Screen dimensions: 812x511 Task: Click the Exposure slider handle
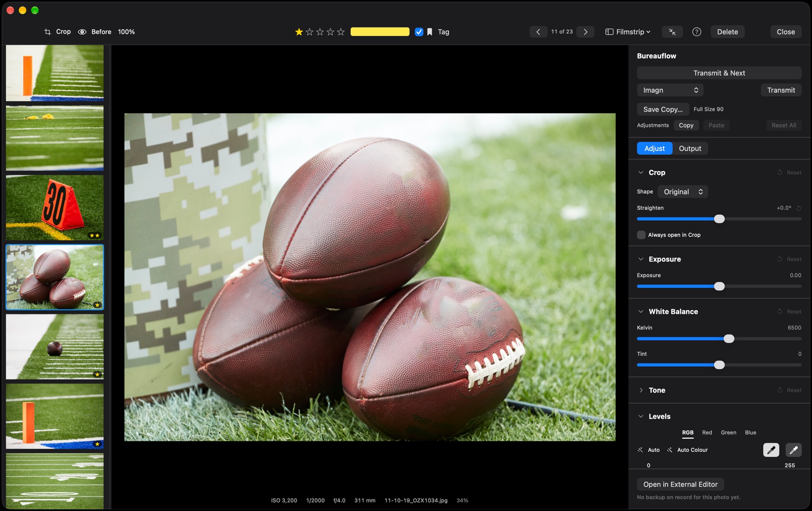(719, 286)
